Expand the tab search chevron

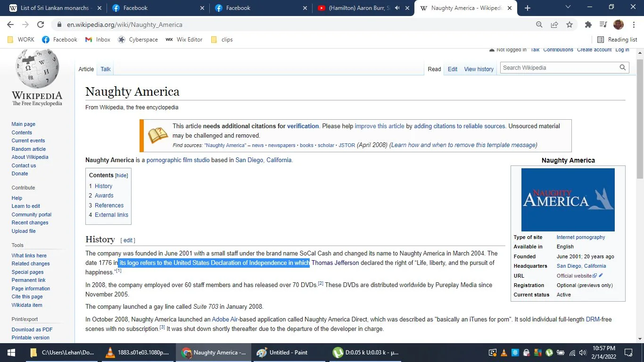pos(568,8)
